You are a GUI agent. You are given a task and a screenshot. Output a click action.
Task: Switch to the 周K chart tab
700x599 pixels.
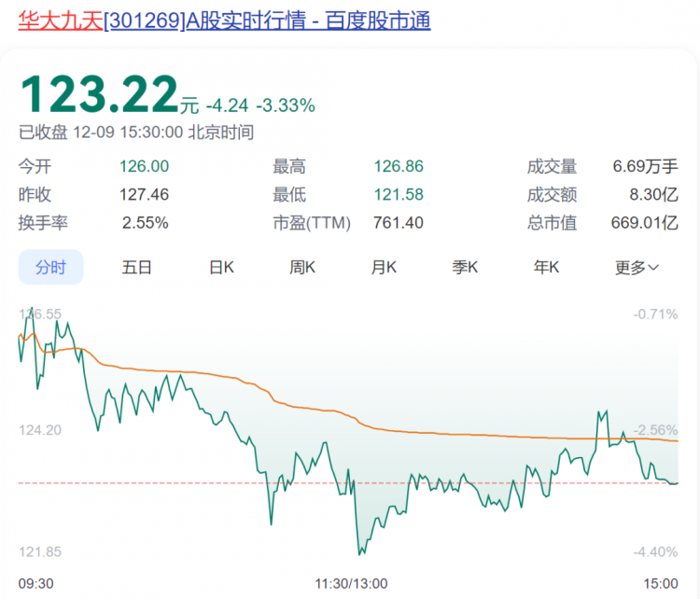point(302,268)
